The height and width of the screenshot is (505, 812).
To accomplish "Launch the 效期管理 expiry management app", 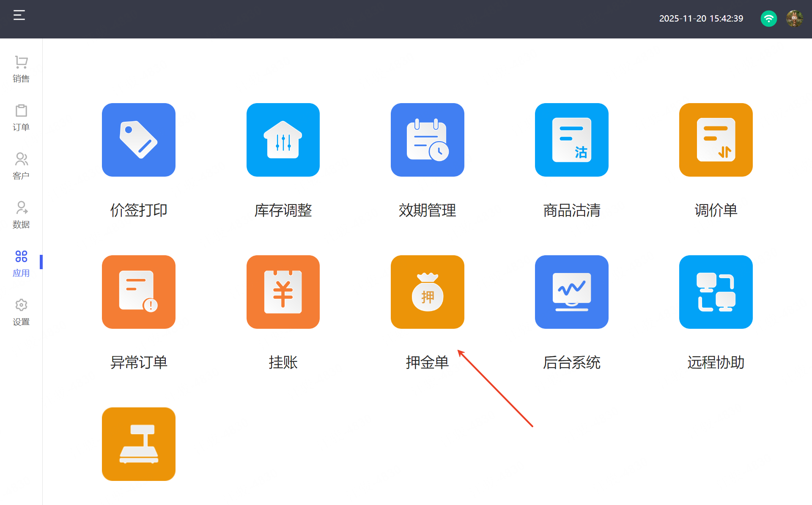I will pyautogui.click(x=427, y=140).
